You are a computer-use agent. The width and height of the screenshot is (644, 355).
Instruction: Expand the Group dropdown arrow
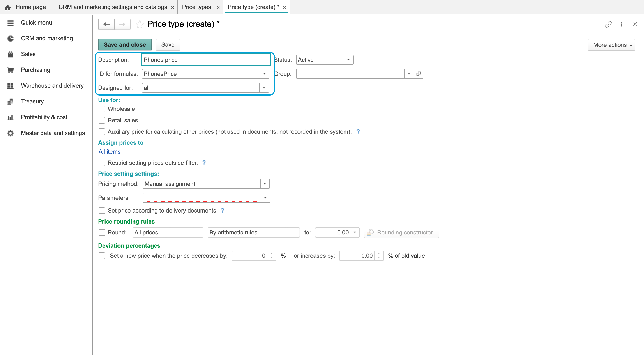click(x=409, y=74)
